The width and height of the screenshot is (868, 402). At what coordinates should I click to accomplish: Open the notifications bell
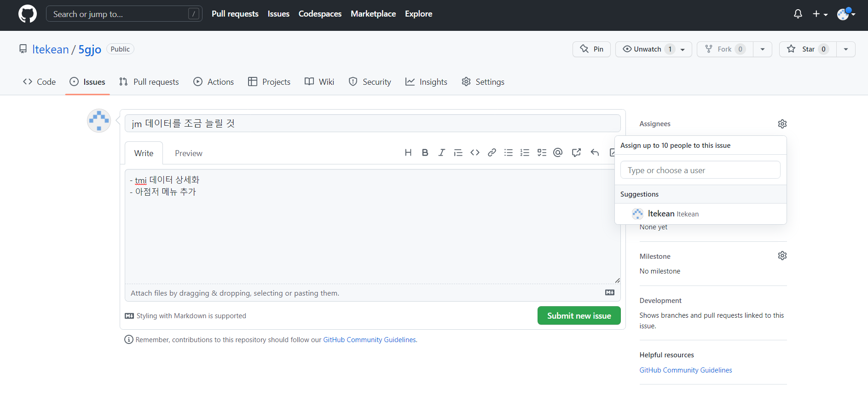coord(798,14)
